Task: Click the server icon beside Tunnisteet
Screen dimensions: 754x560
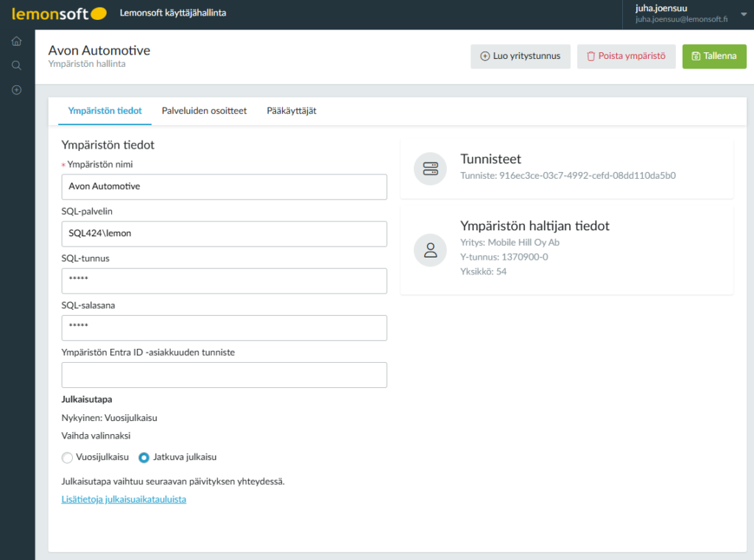Action: coord(430,169)
